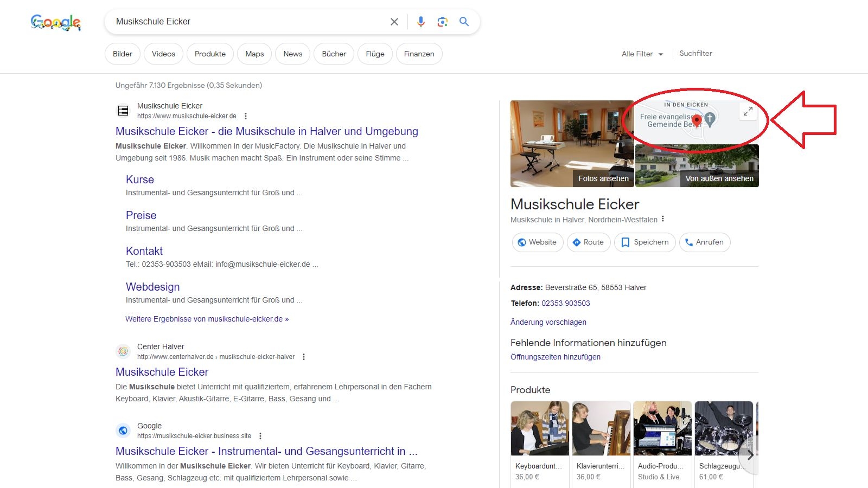Screen dimensions: 868x488
Task: Open Fotos ansehen interior photo
Action: click(x=572, y=144)
